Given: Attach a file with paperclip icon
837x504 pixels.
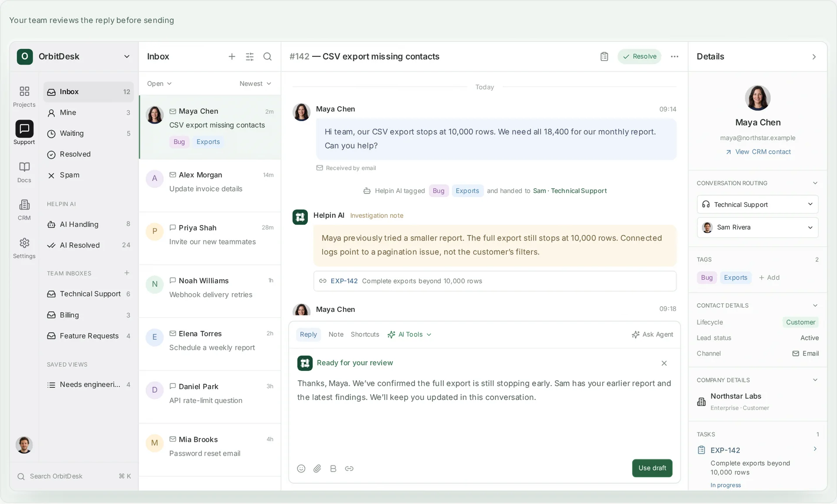Looking at the screenshot, I should pyautogui.click(x=317, y=468).
